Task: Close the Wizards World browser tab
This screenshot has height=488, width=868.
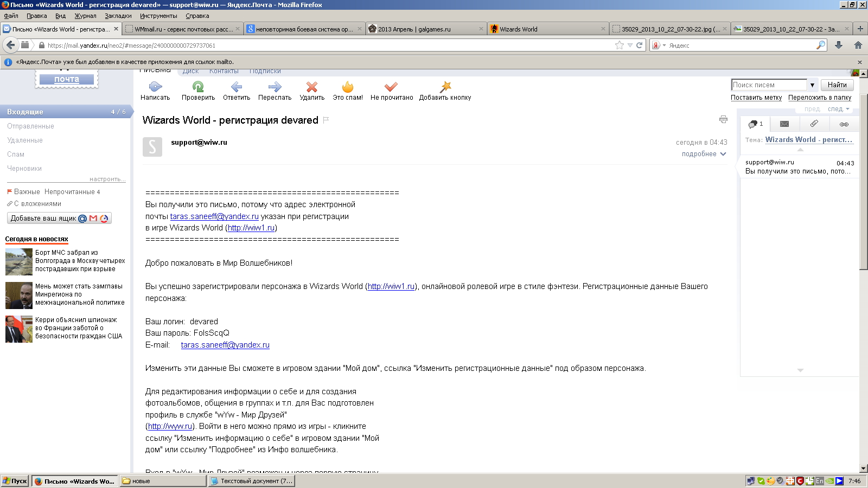Action: (603, 29)
